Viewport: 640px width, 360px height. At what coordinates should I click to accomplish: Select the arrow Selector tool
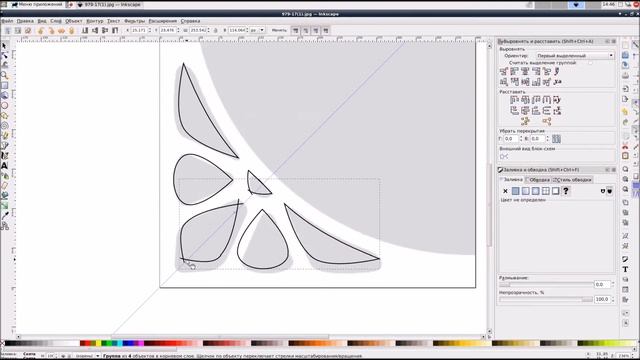point(4,46)
